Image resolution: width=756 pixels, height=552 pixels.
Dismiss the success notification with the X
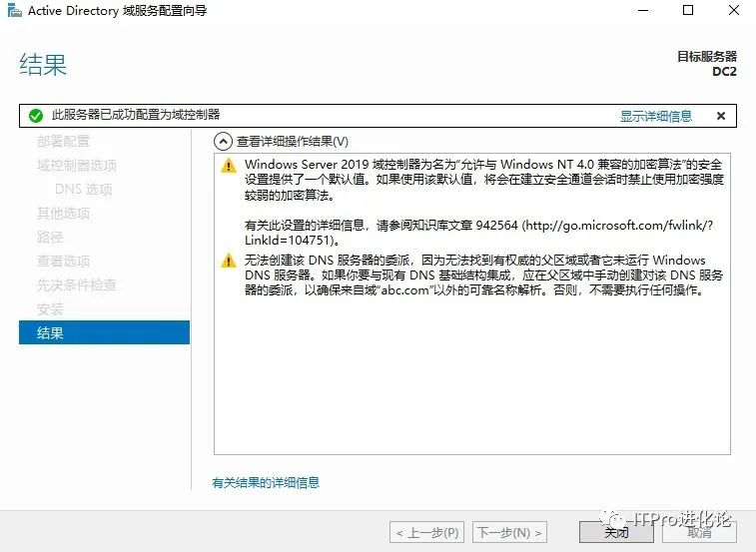[x=721, y=116]
